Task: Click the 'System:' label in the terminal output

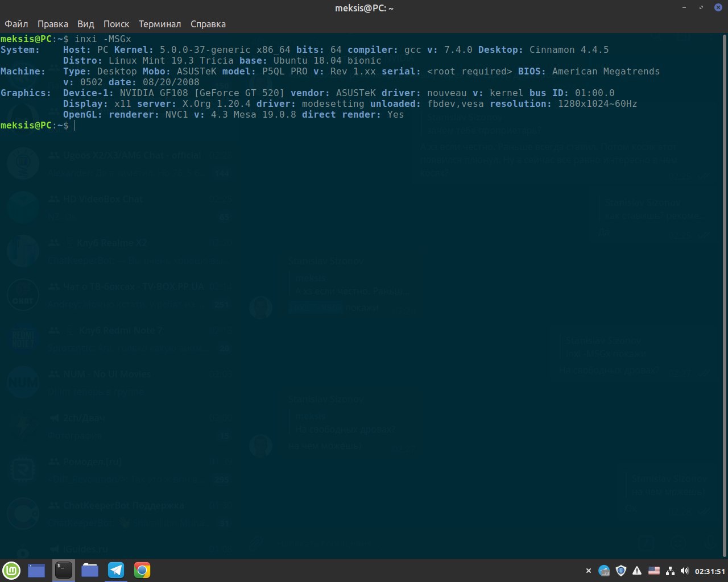Action: tap(20, 49)
